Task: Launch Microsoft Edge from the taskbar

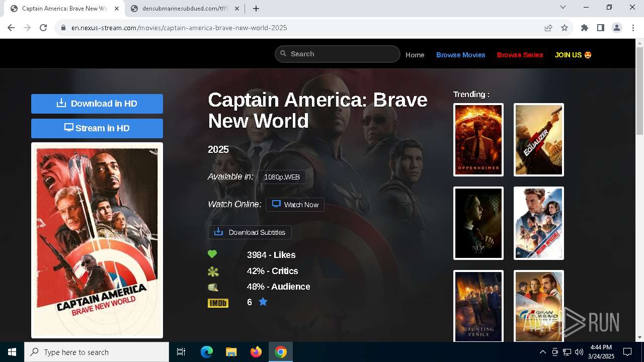Action: tap(207, 352)
